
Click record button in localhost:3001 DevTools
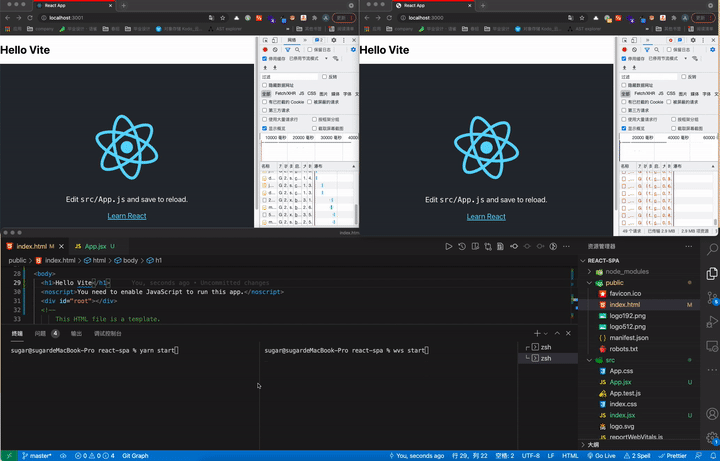(265, 50)
